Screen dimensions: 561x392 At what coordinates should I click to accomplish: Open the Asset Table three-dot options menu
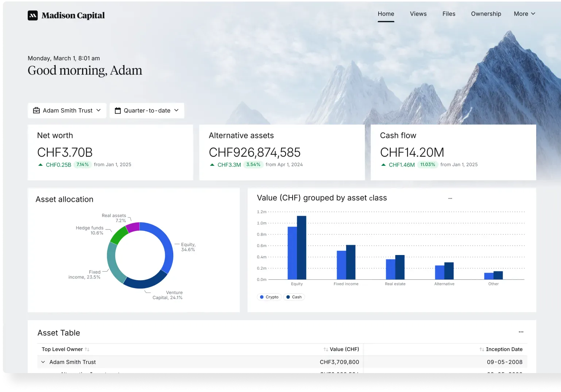[x=521, y=332]
